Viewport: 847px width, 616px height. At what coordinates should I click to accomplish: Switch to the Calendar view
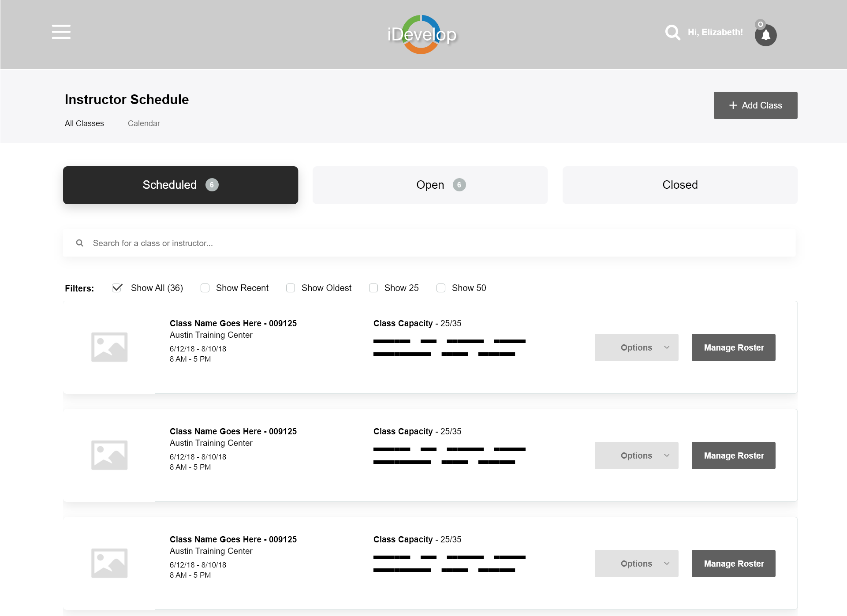[144, 123]
